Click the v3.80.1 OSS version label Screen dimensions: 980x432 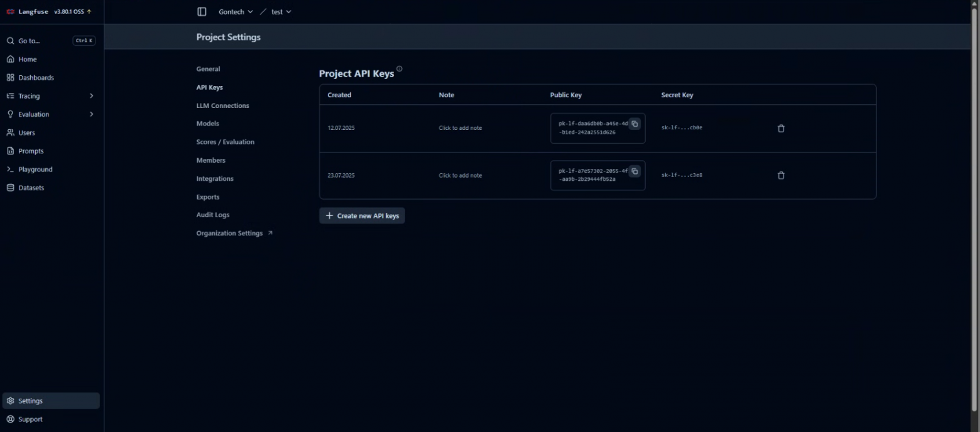[x=68, y=11]
